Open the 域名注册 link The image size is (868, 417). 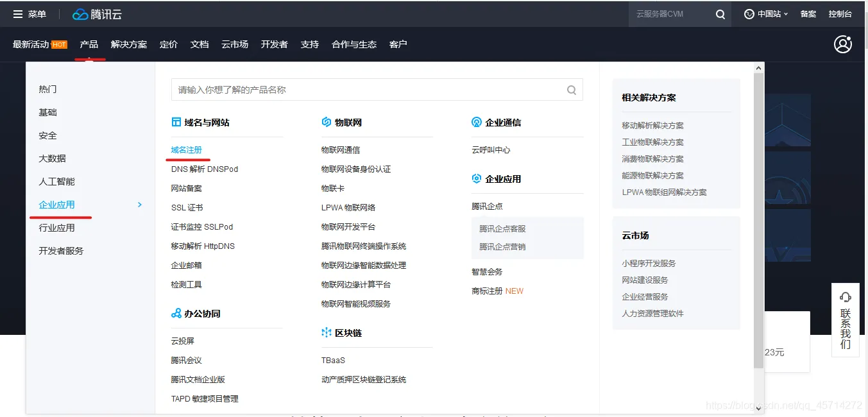[x=187, y=149]
